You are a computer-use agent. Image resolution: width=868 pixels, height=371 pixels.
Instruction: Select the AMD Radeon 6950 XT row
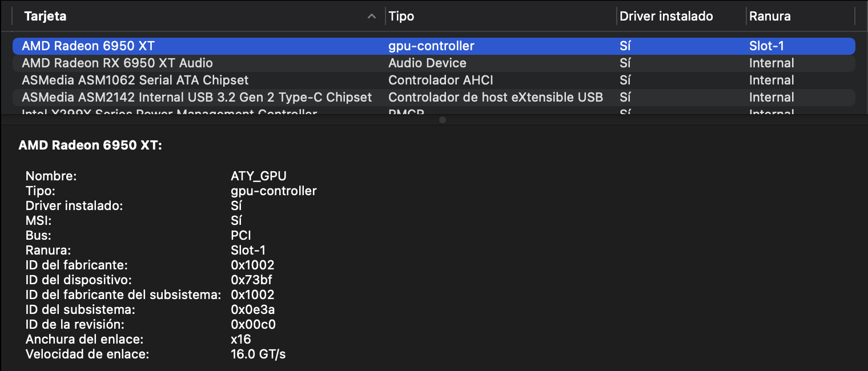(434, 46)
